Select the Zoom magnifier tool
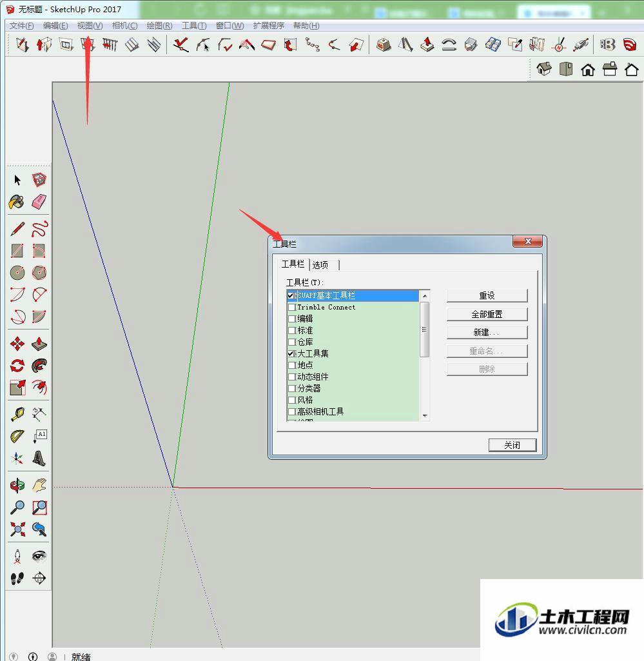Image resolution: width=644 pixels, height=661 pixels. click(x=17, y=507)
